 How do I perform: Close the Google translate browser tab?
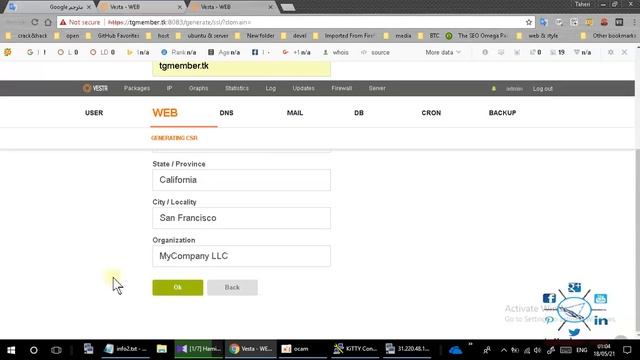point(89,7)
